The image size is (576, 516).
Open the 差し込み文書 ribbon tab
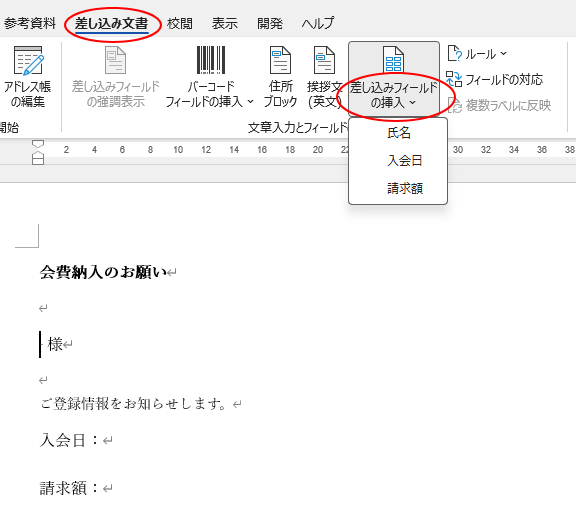click(111, 24)
